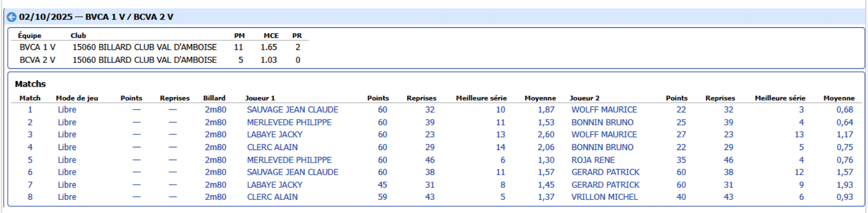The image size is (868, 213).
Task: Click LABAYE JACKY in match 3 row
Action: (274, 134)
